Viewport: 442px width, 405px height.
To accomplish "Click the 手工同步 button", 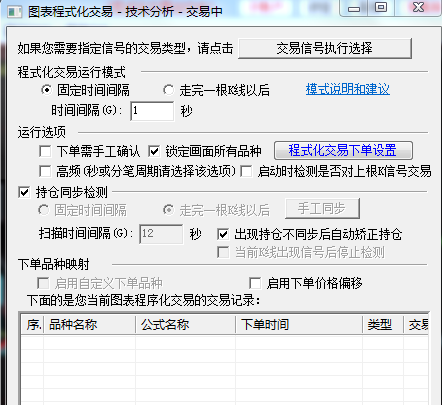I will (322, 209).
